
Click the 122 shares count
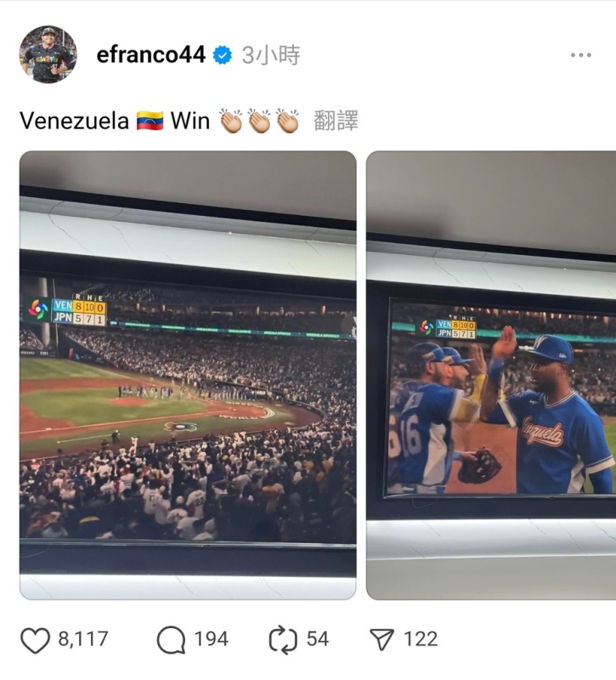coord(421,639)
